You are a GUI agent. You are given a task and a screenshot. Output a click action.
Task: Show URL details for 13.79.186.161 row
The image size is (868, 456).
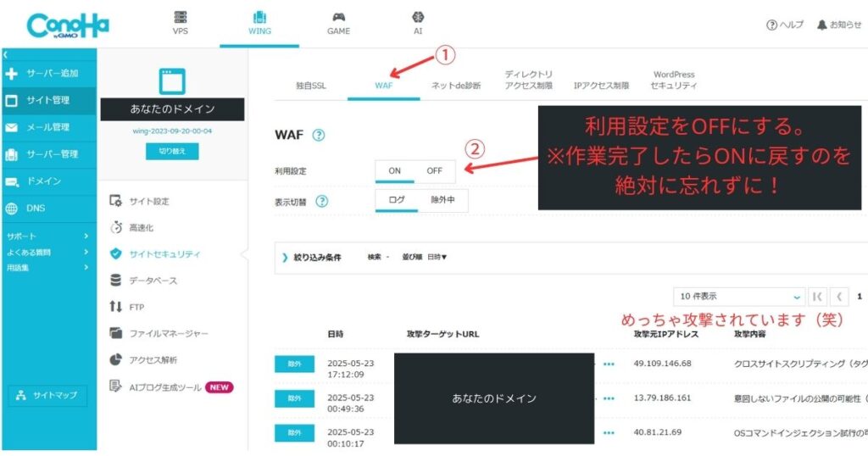609,398
